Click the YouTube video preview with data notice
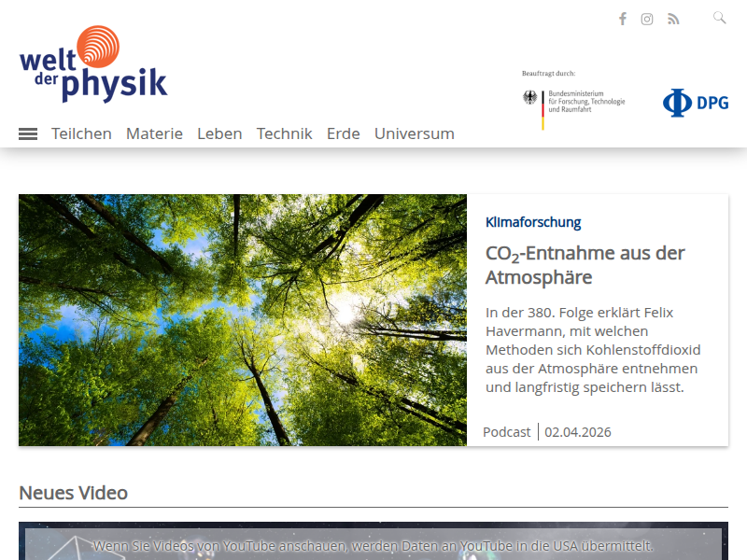This screenshot has width=747, height=560. point(373,544)
